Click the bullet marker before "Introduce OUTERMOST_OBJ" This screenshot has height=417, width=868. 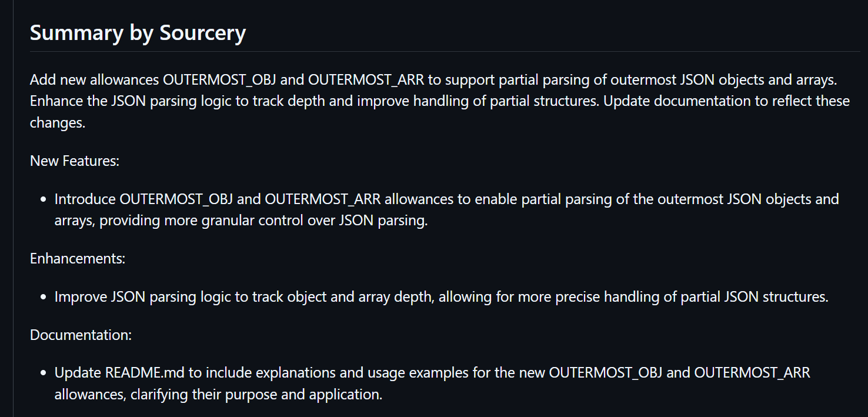[x=44, y=199]
